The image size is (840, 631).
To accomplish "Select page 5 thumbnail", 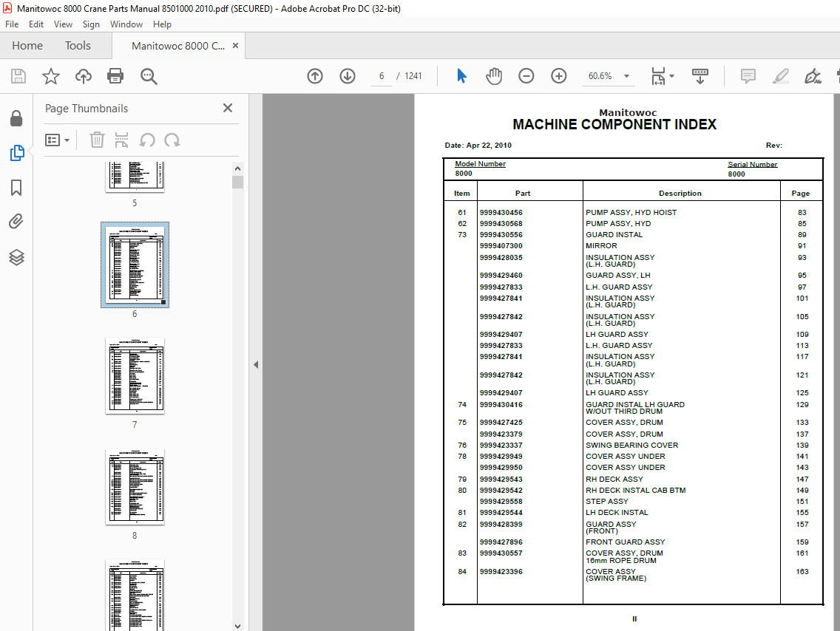I will coord(135,177).
